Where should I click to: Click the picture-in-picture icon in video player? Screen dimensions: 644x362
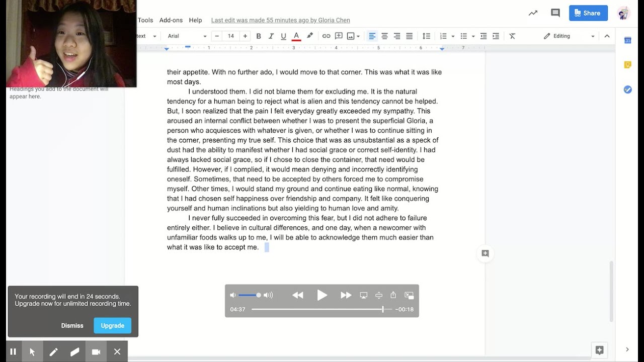pos(409,295)
